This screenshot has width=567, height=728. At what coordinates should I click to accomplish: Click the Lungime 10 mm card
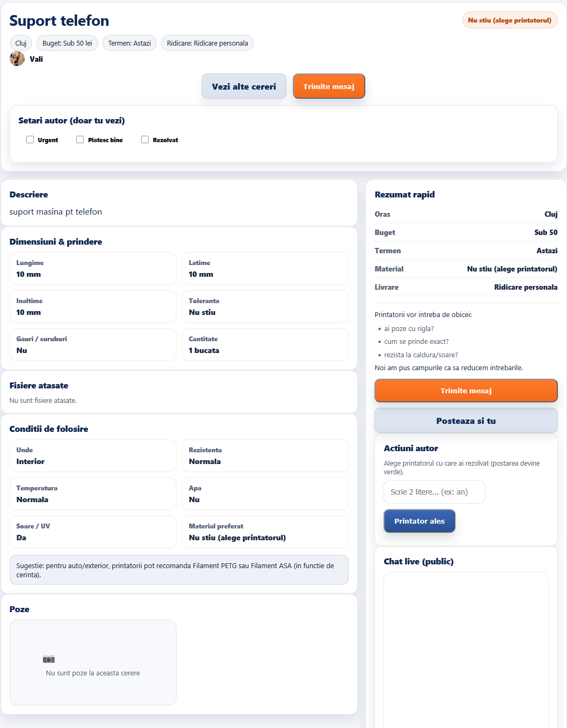[93, 268]
